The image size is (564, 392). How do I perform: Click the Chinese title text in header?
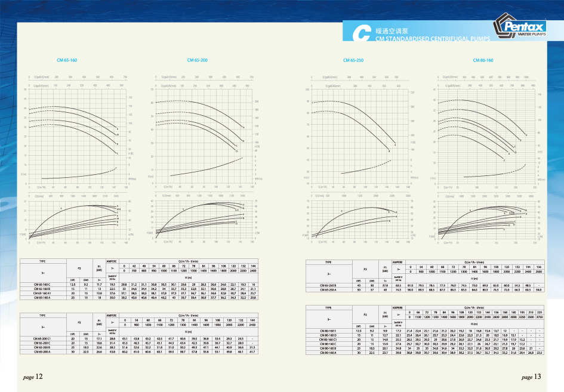(x=392, y=30)
